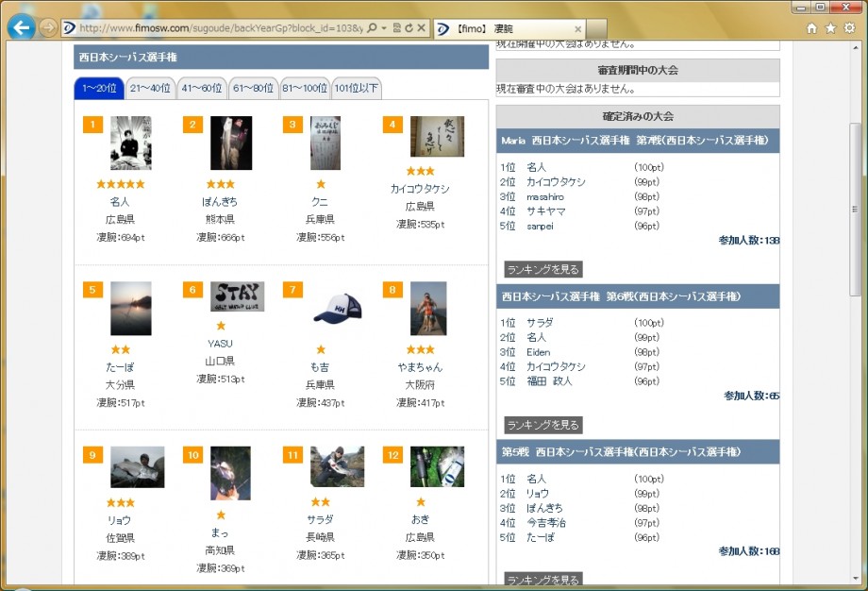868x591 pixels.
Task: Click the browser Back arrow button
Action: 22,27
